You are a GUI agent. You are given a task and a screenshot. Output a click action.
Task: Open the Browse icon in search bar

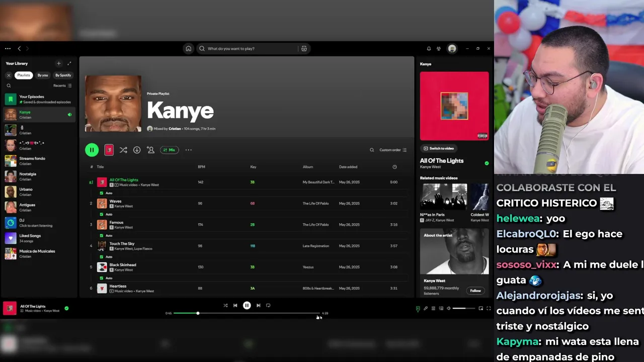(x=304, y=49)
